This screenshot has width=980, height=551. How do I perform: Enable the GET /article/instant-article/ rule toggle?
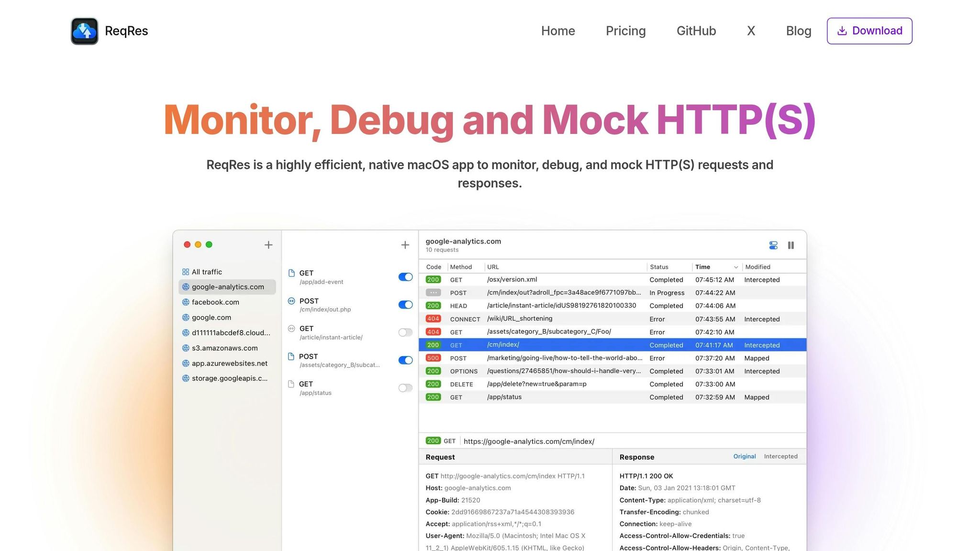(405, 332)
